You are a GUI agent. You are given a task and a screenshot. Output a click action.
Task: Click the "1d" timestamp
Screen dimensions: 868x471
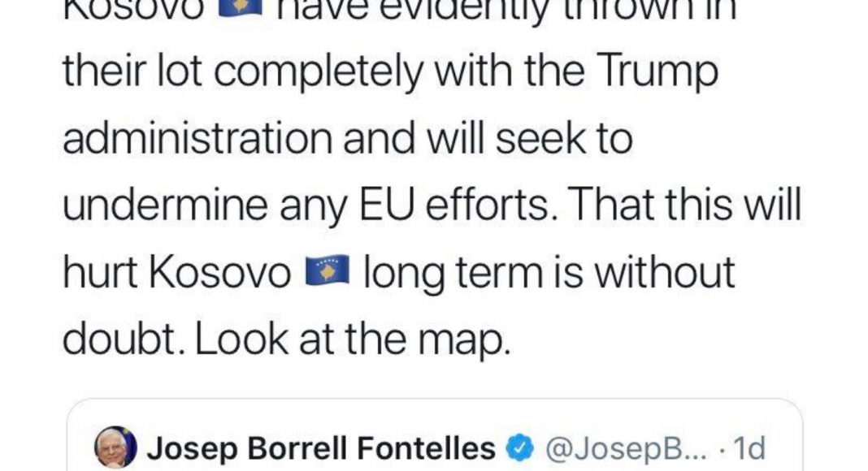(749, 448)
